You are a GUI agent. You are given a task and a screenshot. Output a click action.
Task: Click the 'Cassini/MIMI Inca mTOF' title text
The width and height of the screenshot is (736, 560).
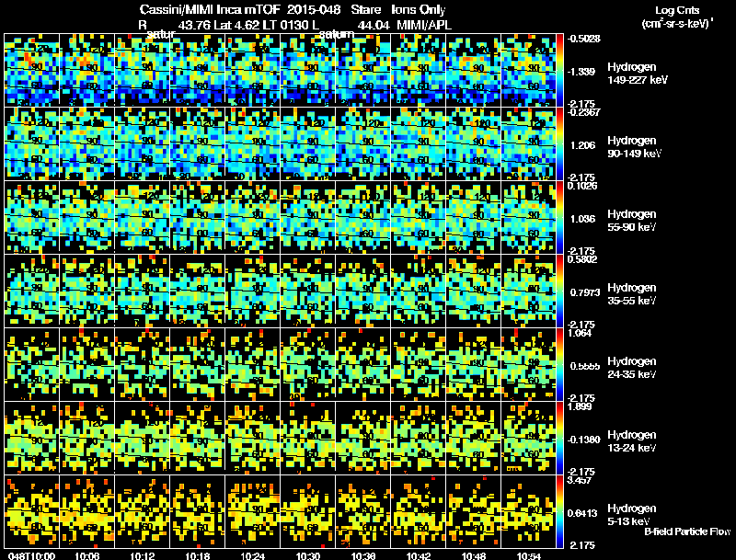(210, 9)
